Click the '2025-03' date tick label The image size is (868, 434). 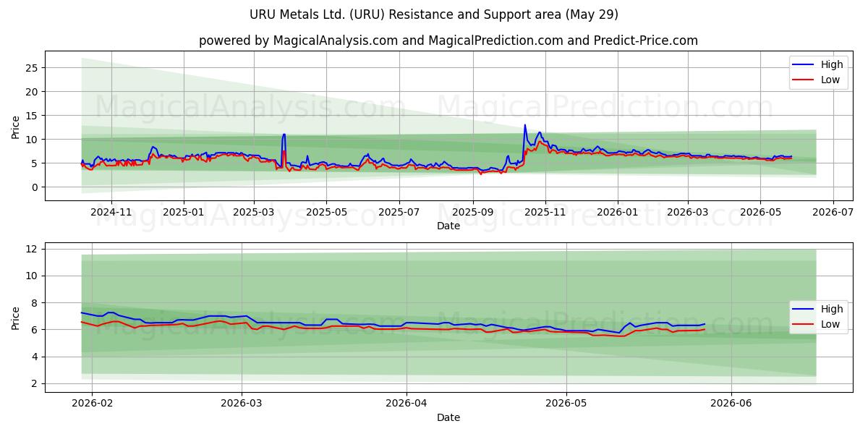(254, 213)
